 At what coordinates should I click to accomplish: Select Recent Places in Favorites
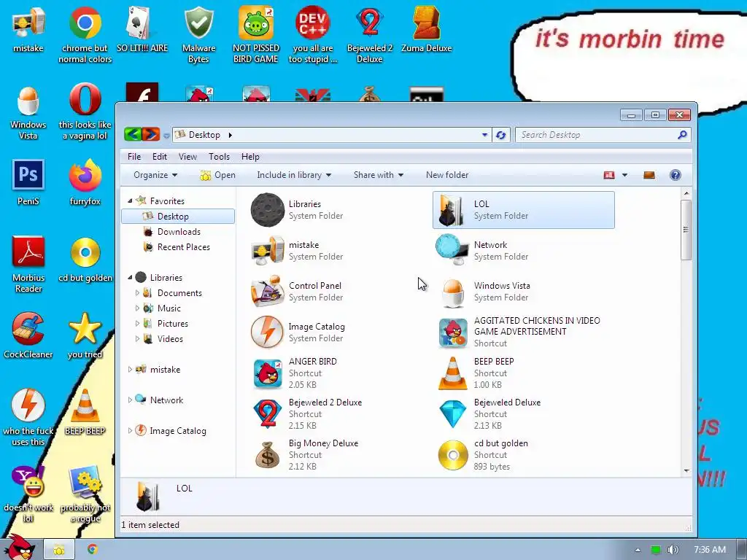coord(183,247)
